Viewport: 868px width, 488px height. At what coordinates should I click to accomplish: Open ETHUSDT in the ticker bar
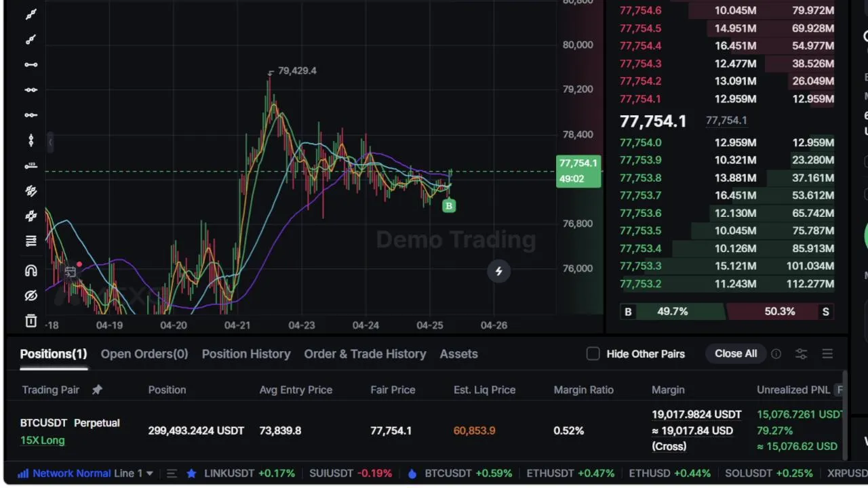tap(570, 473)
